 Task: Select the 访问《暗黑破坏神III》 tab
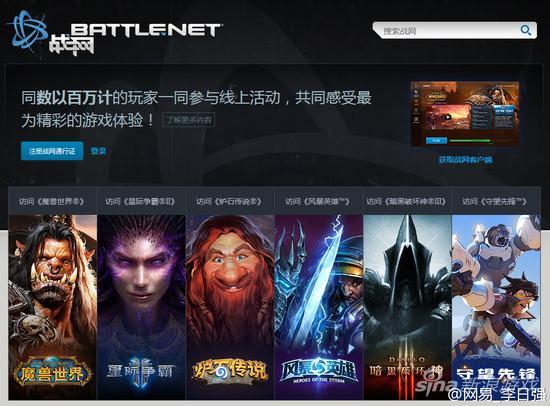(407, 201)
